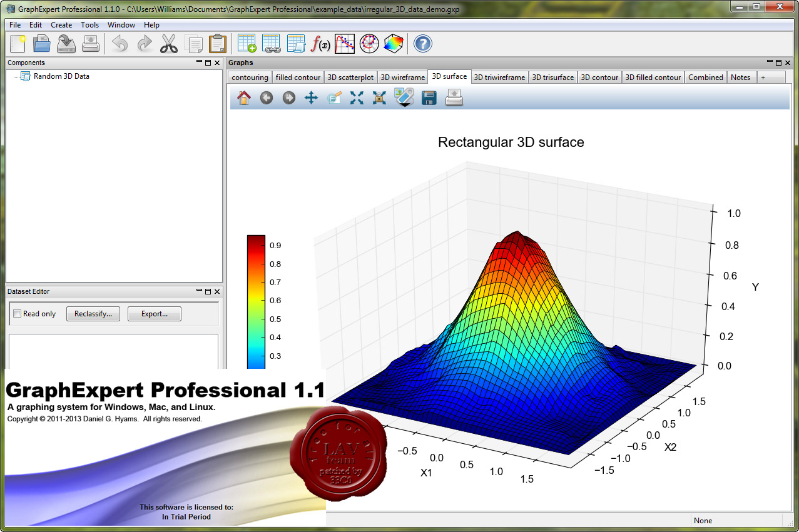Viewport: 799px width, 532px height.
Task: Close the Dataset Editor panel
Action: 217,291
